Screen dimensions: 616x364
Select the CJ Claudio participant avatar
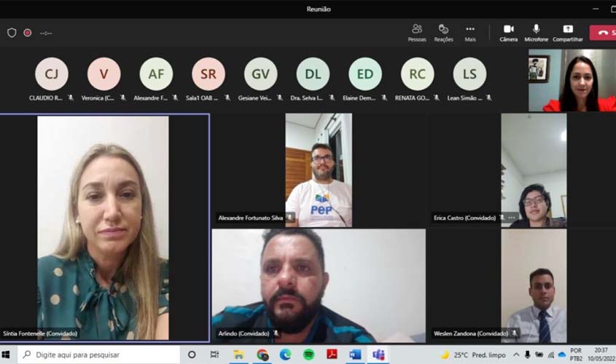[52, 74]
